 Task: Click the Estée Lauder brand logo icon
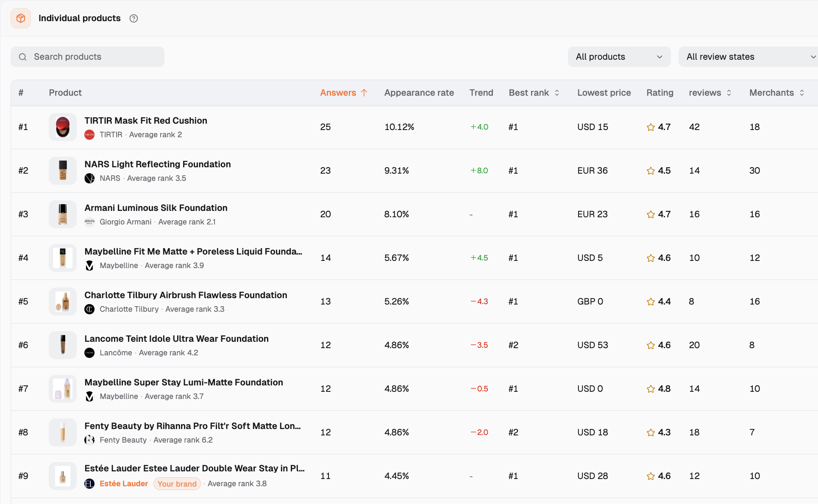[89, 484]
